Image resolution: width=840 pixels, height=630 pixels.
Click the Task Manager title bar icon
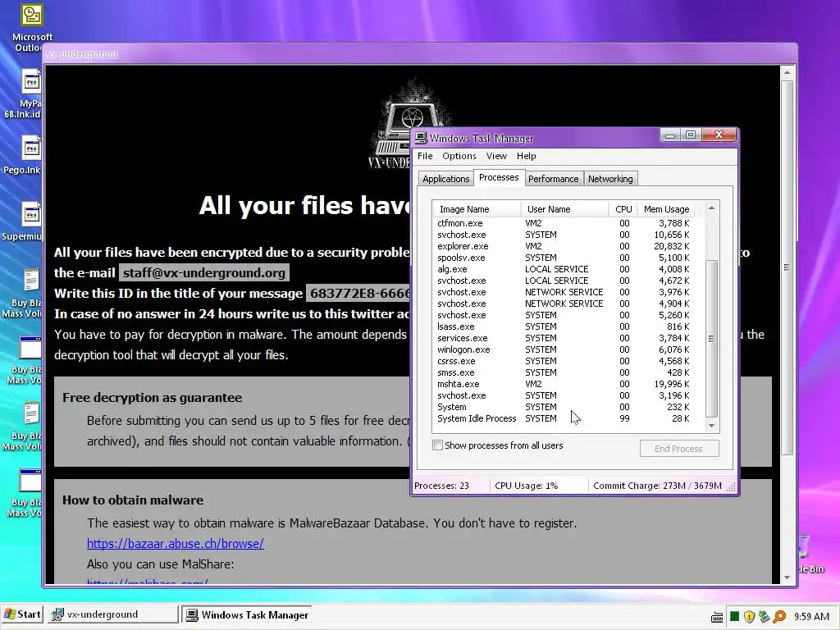(x=421, y=138)
